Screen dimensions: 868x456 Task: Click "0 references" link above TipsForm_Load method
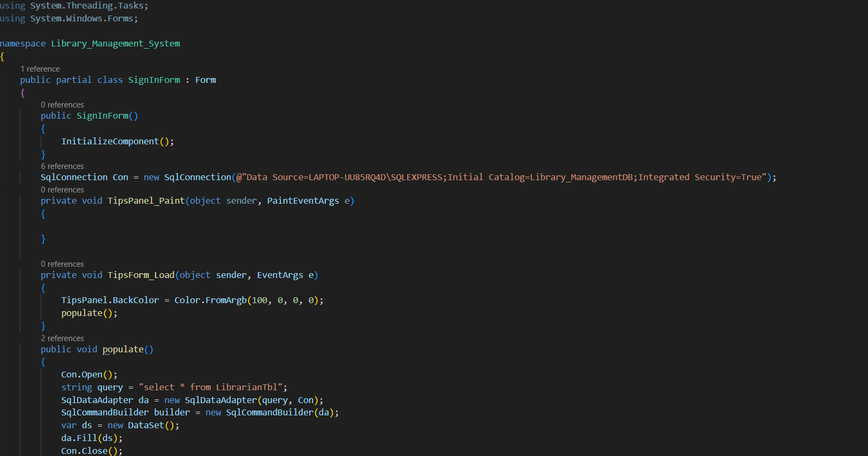62,264
